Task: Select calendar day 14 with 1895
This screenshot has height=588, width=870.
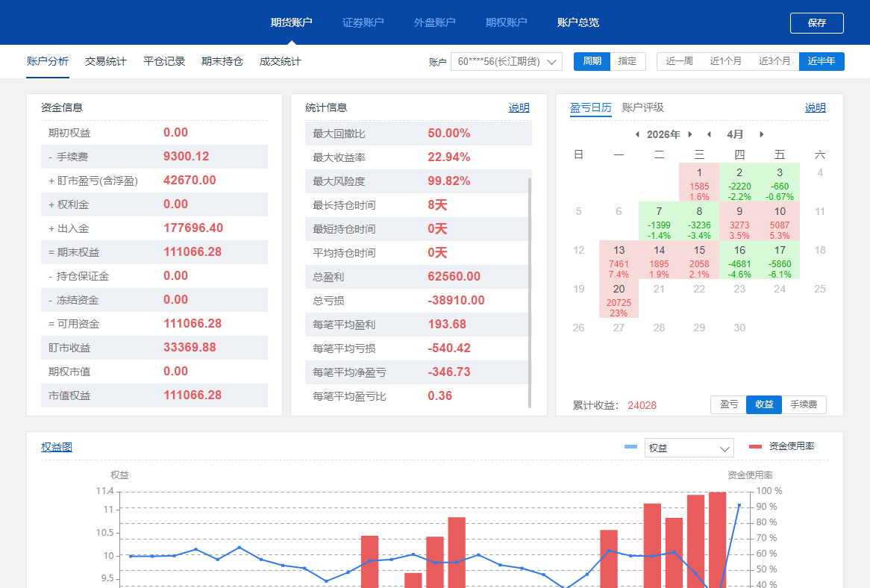Action: [659, 260]
